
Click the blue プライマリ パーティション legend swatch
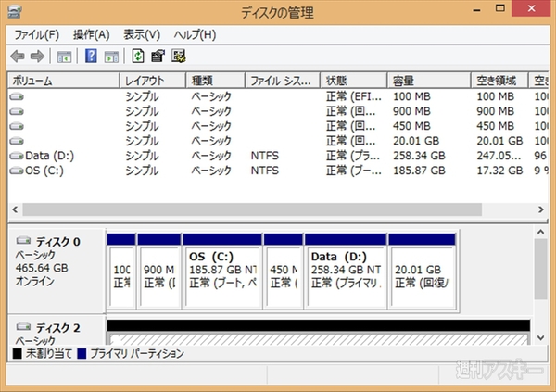coord(82,353)
